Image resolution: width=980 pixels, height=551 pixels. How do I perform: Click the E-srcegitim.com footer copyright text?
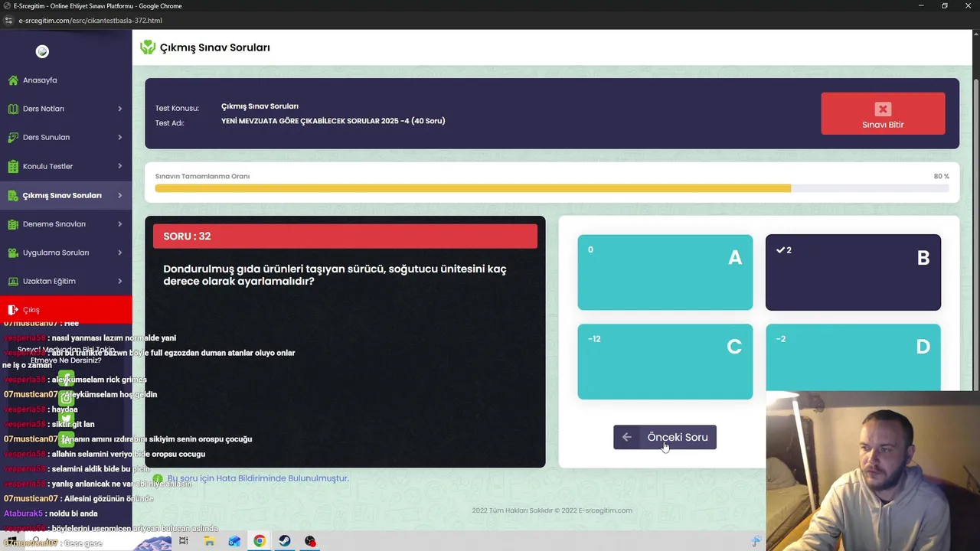point(552,510)
